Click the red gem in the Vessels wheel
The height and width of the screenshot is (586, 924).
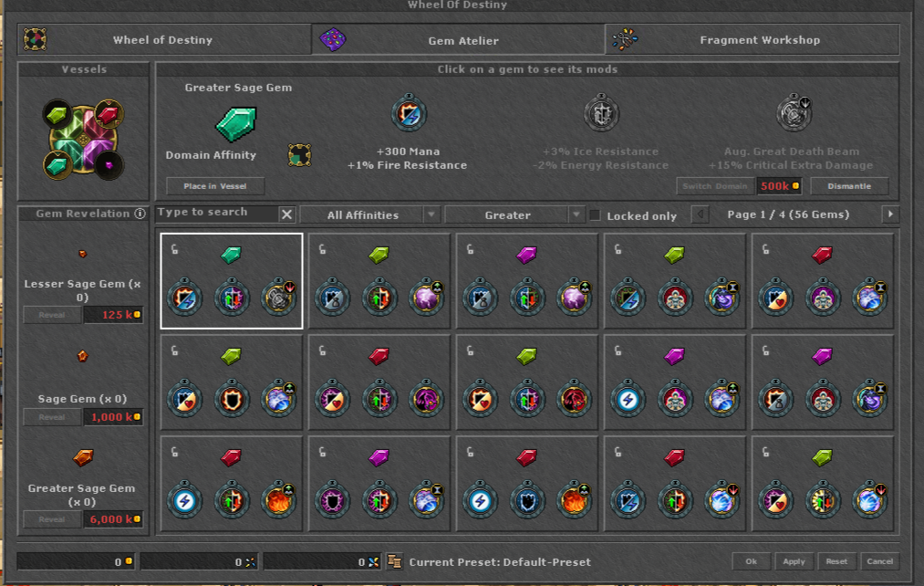click(x=109, y=114)
